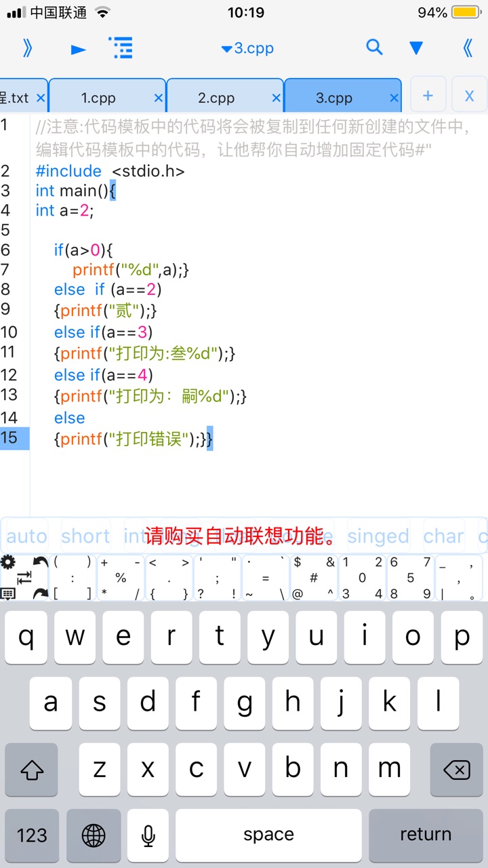488x868 pixels.
Task: Open editor settings gear icon
Action: (x=8, y=562)
